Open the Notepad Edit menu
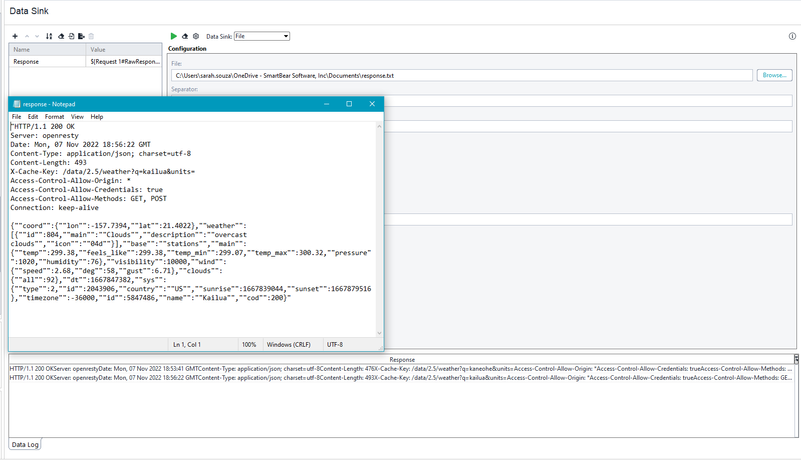Image resolution: width=801 pixels, height=460 pixels. click(33, 117)
